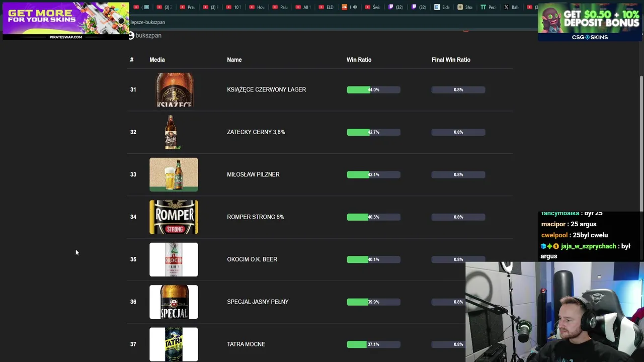Image resolution: width=644 pixels, height=362 pixels.
Task: Click the 40.3% win ratio bar
Action: 373,217
